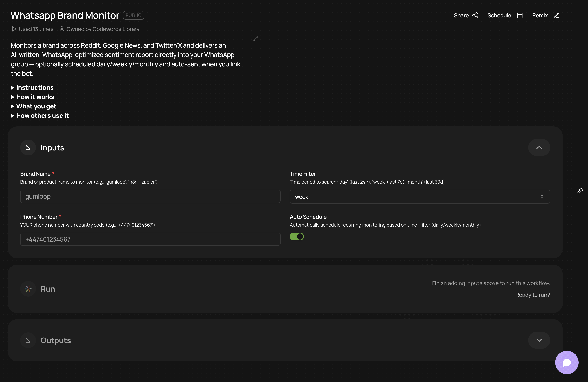This screenshot has width=588, height=382.
Task: Click the Run pinwheel icon
Action: point(28,289)
